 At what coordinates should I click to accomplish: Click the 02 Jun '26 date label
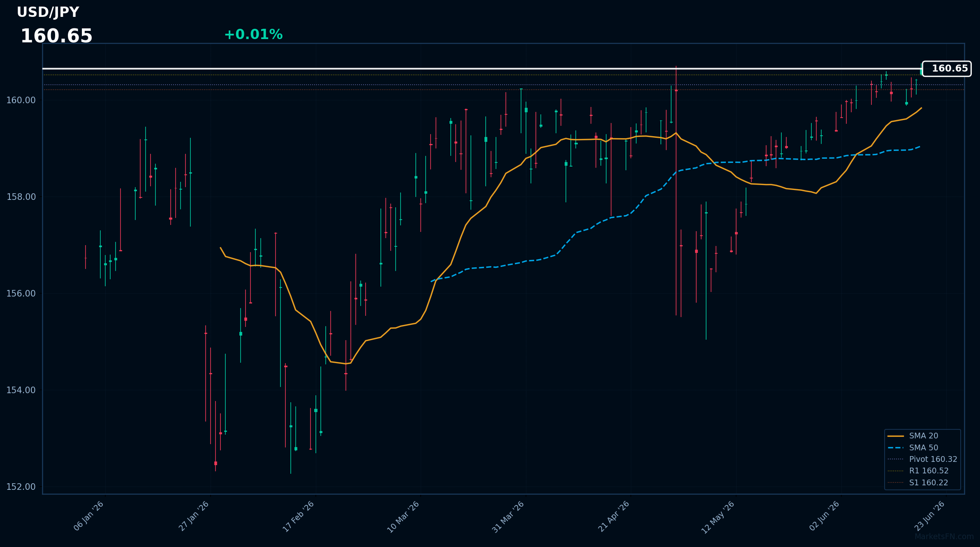click(824, 516)
